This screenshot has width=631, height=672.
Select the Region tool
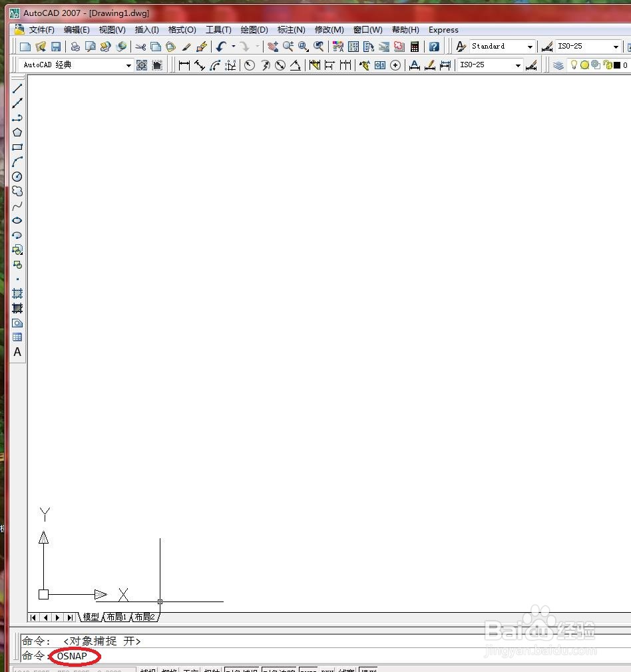17,323
